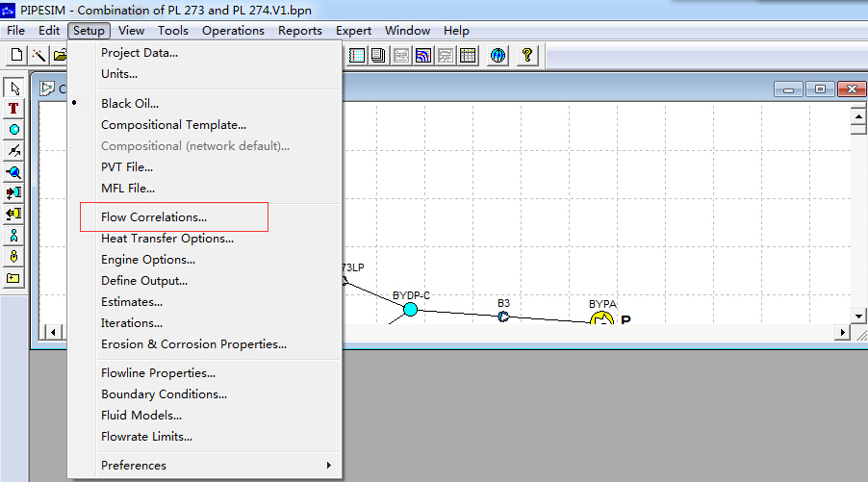Choose the Black Oil fluid model option
This screenshot has width=868, height=482.
pos(130,104)
